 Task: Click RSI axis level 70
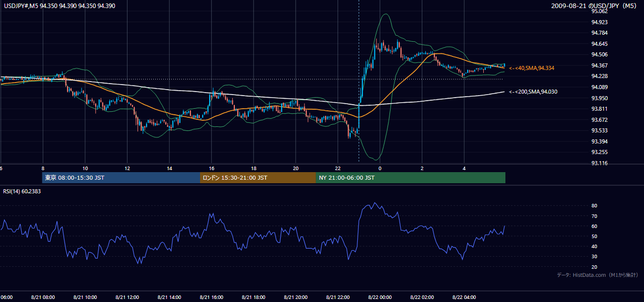594,216
